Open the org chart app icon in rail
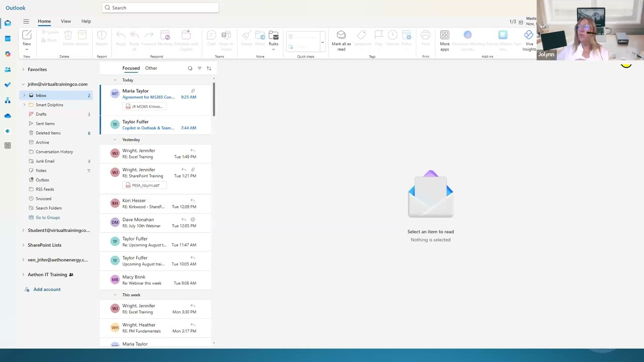This screenshot has height=362, width=644. click(x=8, y=101)
